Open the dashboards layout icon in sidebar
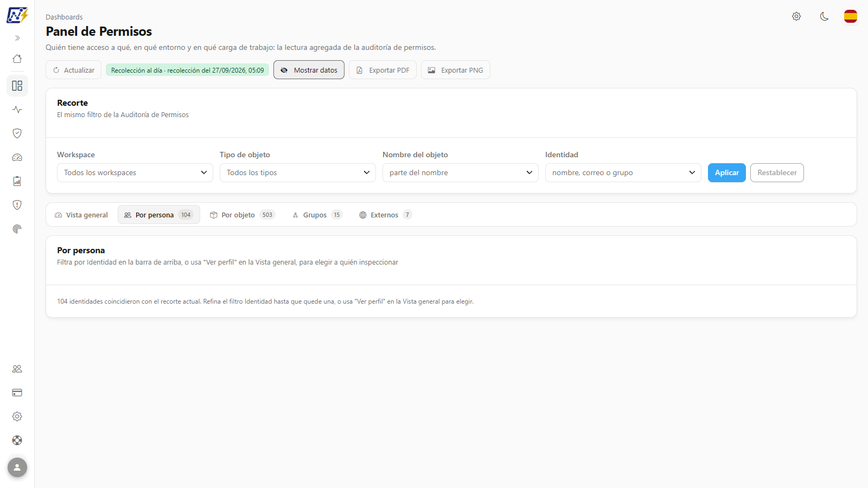The width and height of the screenshot is (868, 488). (x=17, y=86)
